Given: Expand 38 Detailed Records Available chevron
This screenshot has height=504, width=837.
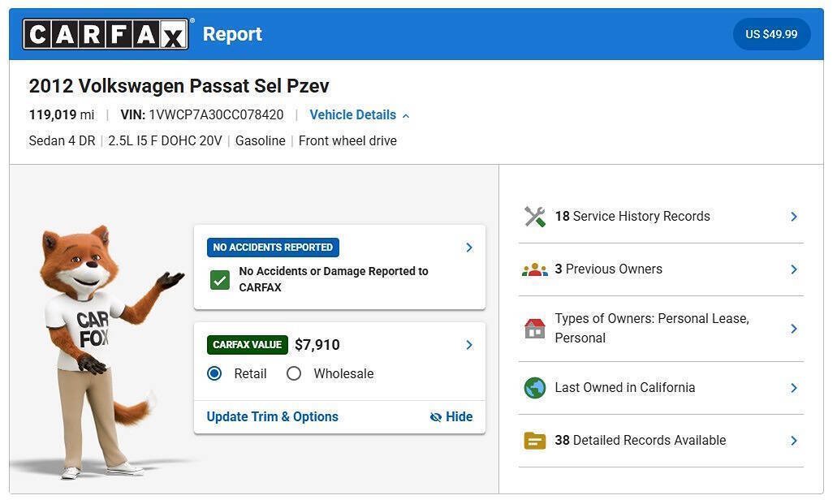Looking at the screenshot, I should coord(794,441).
